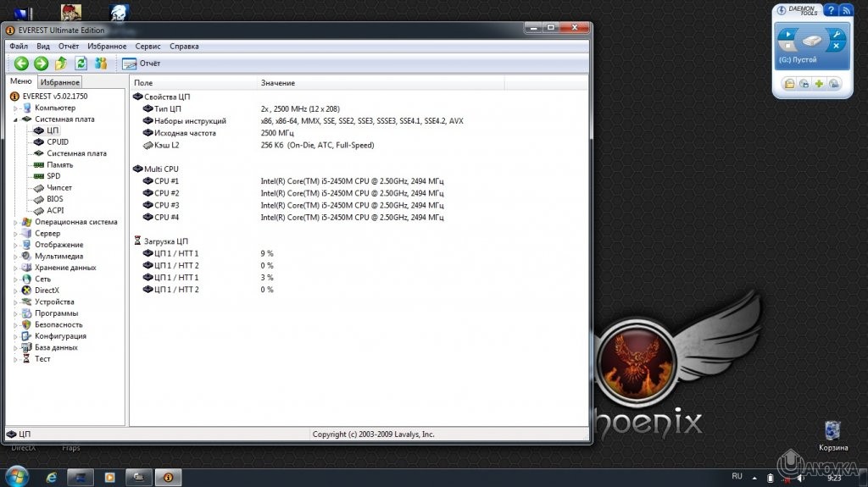Click the green Back arrow in toolbar
Image resolution: width=868 pixels, height=487 pixels.
[x=21, y=64]
